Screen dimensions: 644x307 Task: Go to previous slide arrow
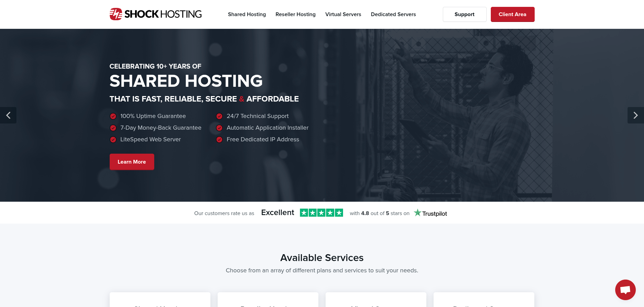pos(8,115)
